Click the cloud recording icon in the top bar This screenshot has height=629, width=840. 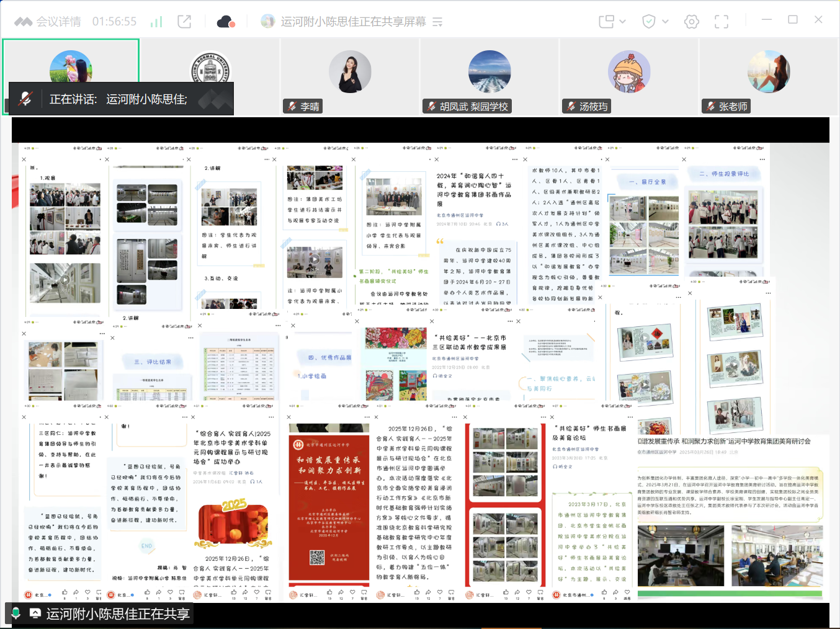(x=225, y=21)
